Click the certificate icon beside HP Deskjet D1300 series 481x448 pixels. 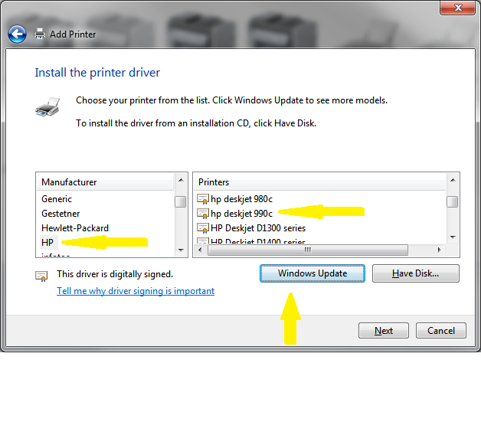(x=203, y=228)
